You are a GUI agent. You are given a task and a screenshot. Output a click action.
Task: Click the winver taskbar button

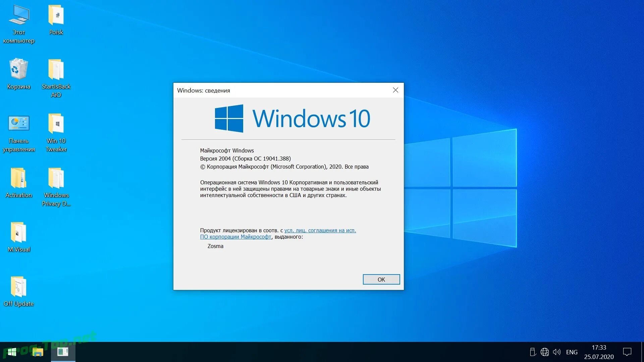coord(63,352)
